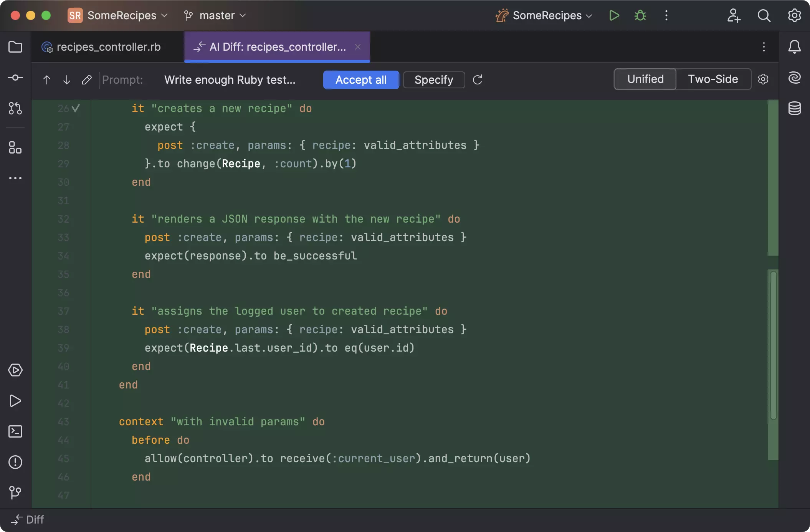Open the AI Assistant panel
The height and width of the screenshot is (532, 810).
[x=794, y=78]
